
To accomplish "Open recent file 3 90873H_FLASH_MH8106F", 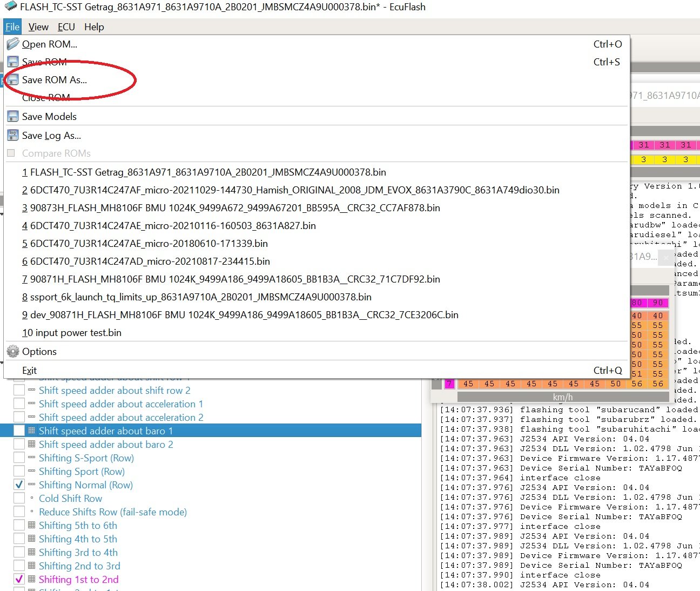I will pos(317,207).
